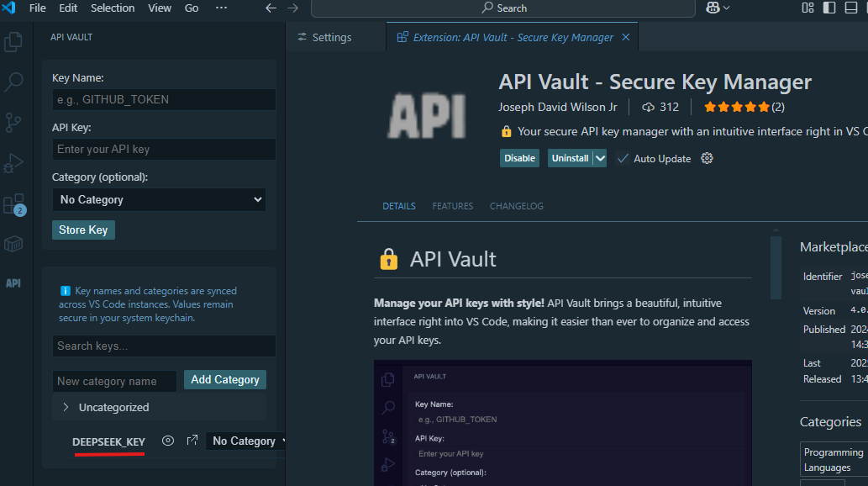Open the package cube icon in activity bar
The image size is (868, 486).
(13, 244)
